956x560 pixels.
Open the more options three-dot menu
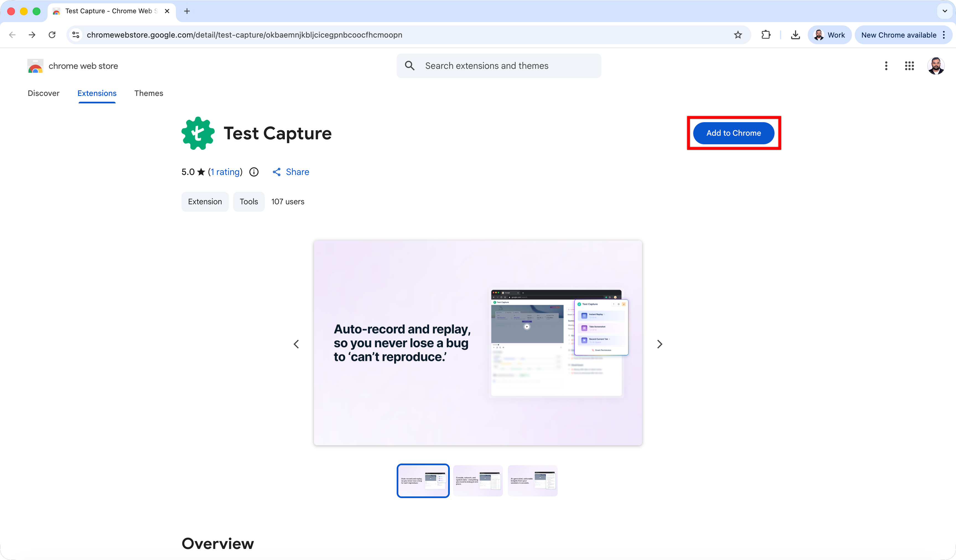tap(886, 66)
